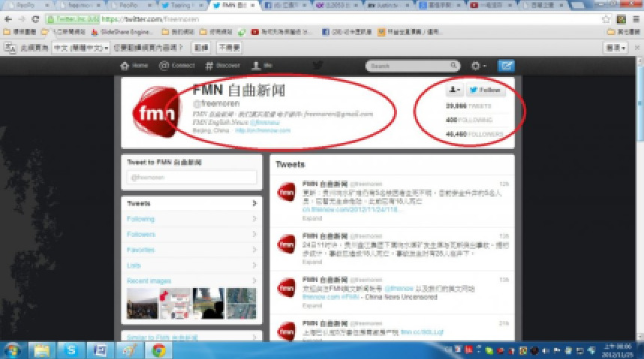Expand the first tweet in timeline

point(312,221)
